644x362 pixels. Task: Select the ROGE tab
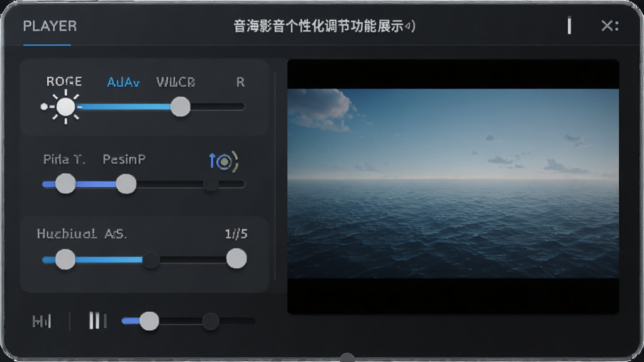(64, 82)
